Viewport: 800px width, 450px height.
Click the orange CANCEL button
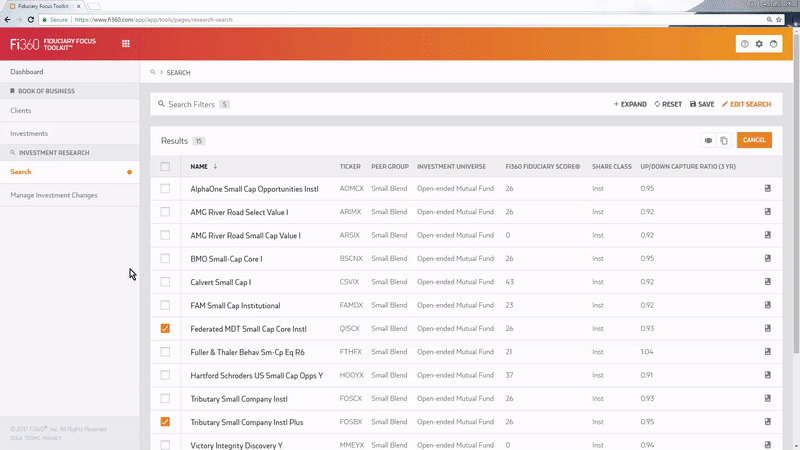coord(754,140)
